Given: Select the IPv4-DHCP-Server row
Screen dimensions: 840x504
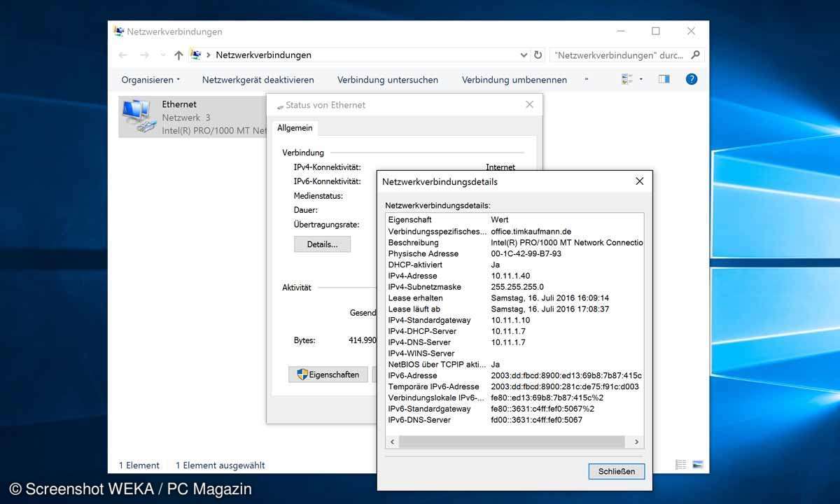Looking at the screenshot, I should (514, 331).
